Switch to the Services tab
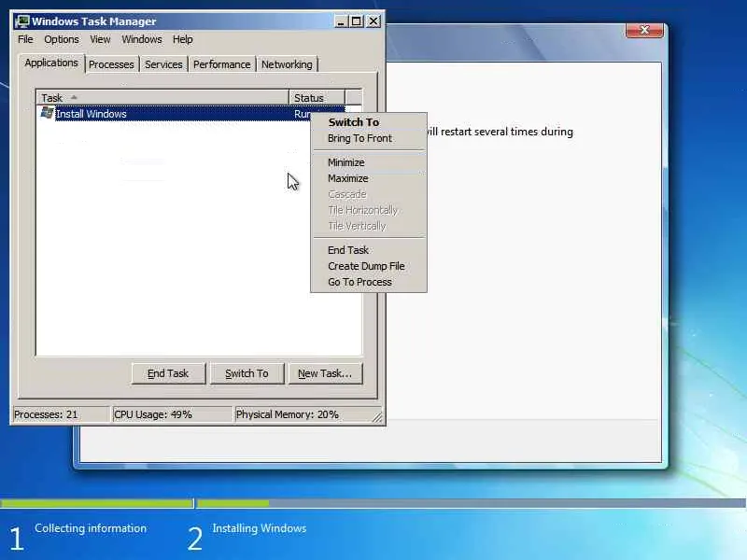Screen dimensions: 747x560 (163, 64)
